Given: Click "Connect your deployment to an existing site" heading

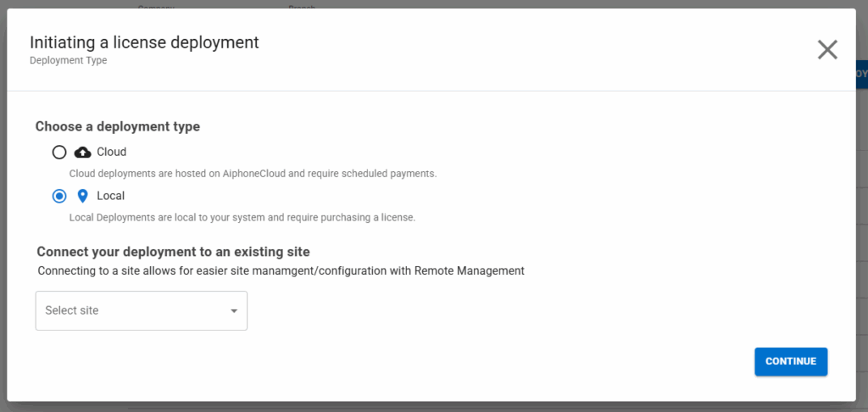Looking at the screenshot, I should 173,253.
